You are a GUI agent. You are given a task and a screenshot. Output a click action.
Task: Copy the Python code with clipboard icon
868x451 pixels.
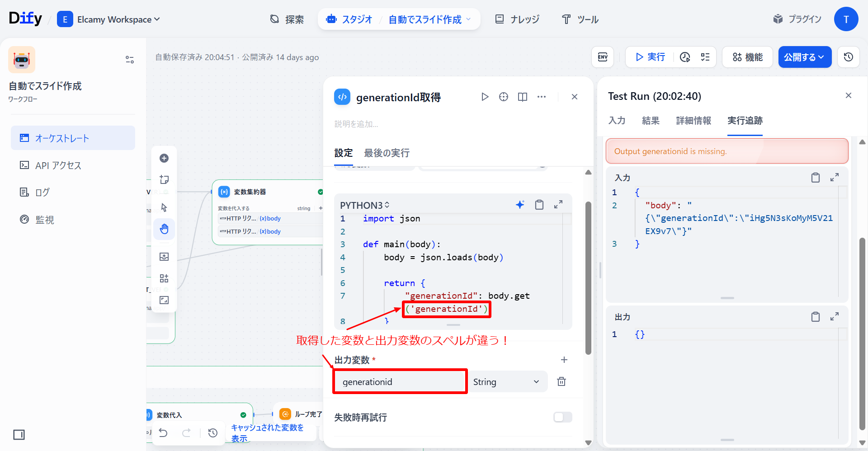[539, 205]
